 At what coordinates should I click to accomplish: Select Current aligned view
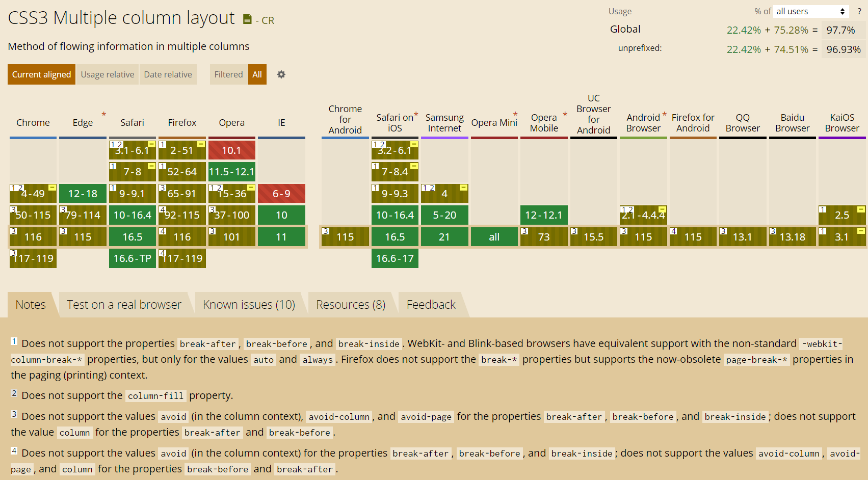coord(41,74)
